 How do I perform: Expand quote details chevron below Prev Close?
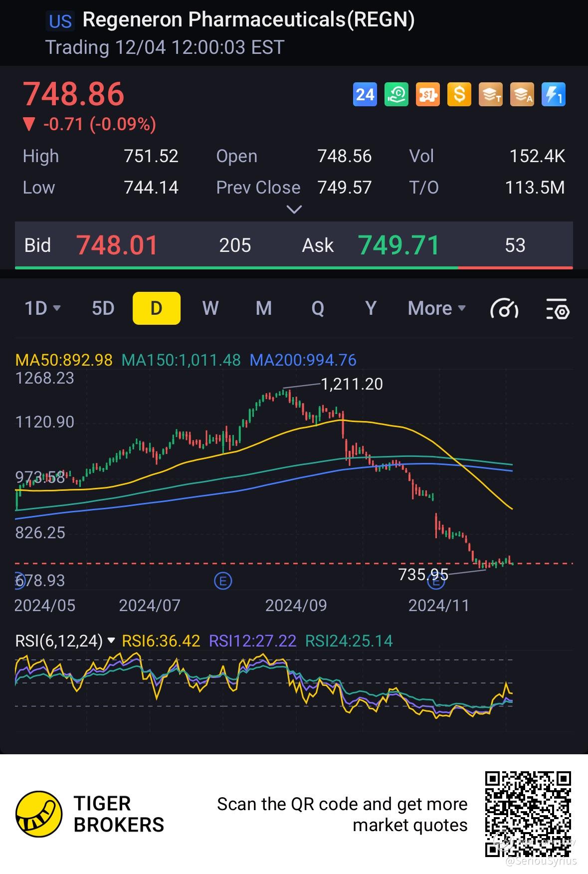coord(294,210)
